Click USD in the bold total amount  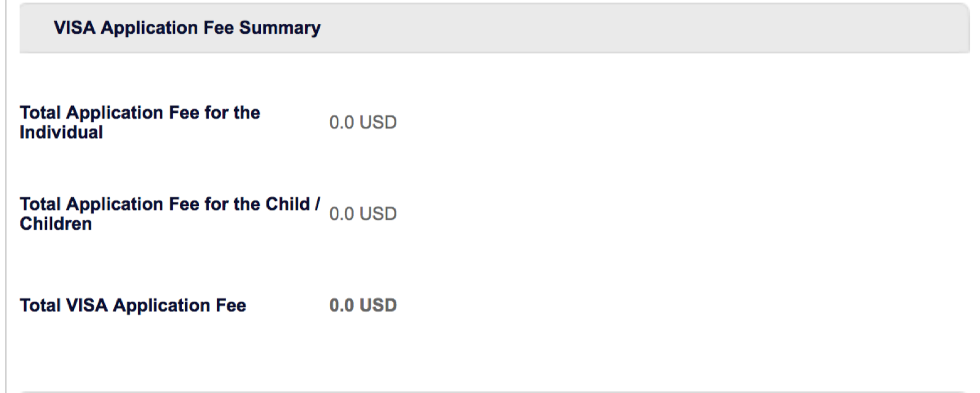pyautogui.click(x=379, y=305)
